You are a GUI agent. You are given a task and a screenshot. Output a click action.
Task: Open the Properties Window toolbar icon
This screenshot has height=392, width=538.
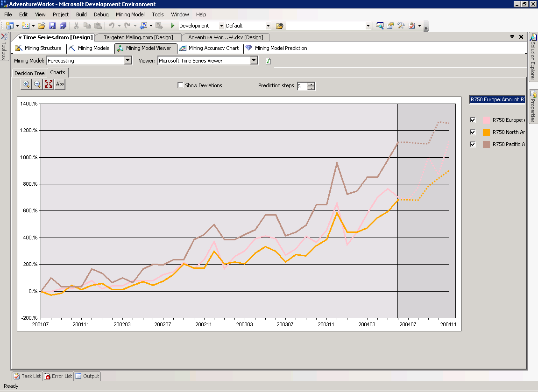tap(390, 26)
